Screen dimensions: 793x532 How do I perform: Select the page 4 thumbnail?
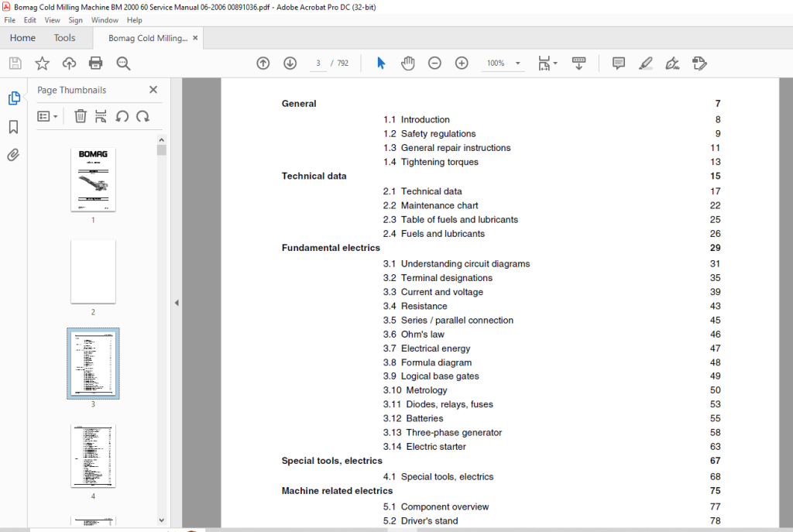[93, 455]
